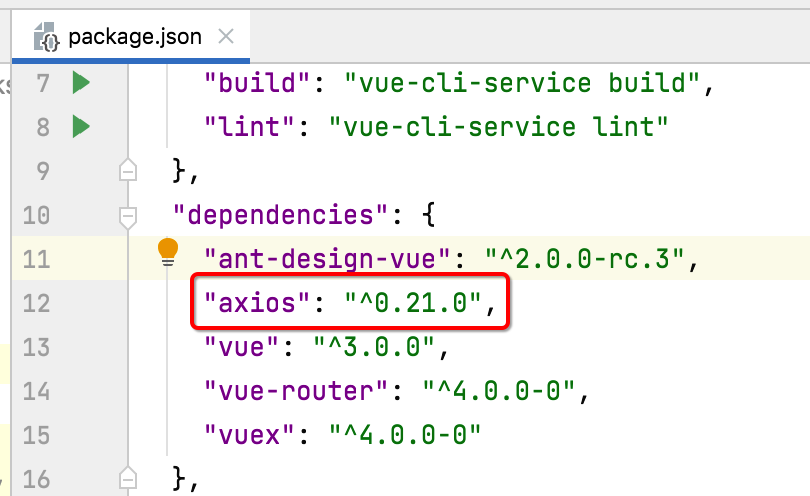Click the "vue" key on line 13

[x=242, y=346]
